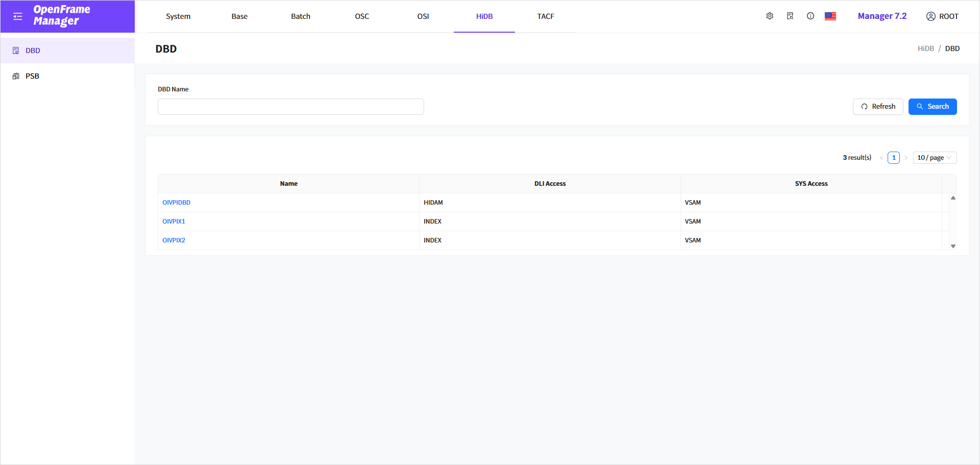This screenshot has width=980, height=465.
Task: Click the ROOT user profile icon
Action: [x=931, y=16]
